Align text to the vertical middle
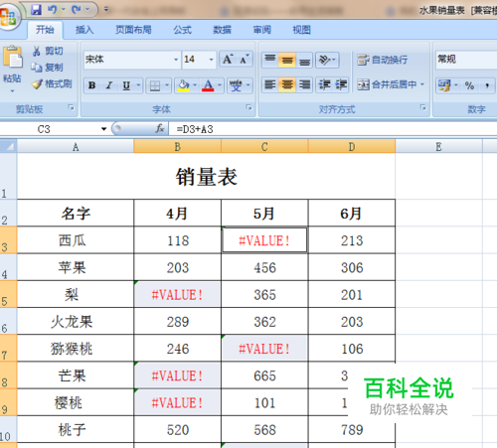 [x=287, y=60]
